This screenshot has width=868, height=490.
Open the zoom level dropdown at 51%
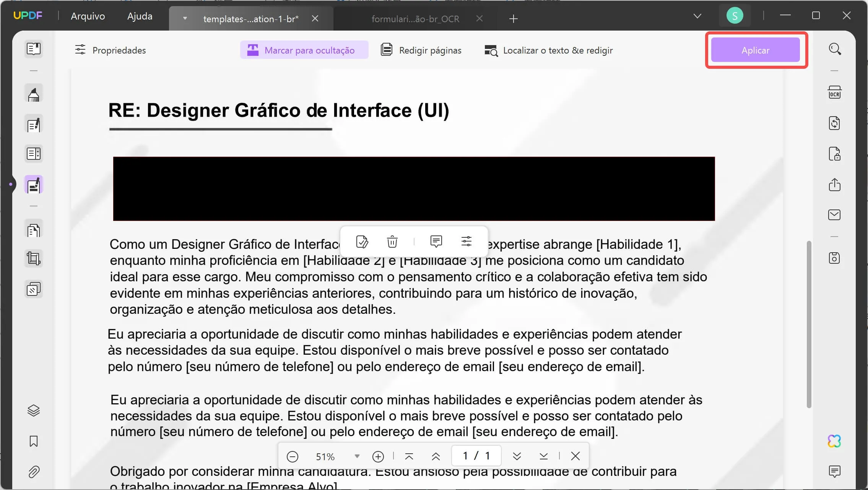point(357,456)
